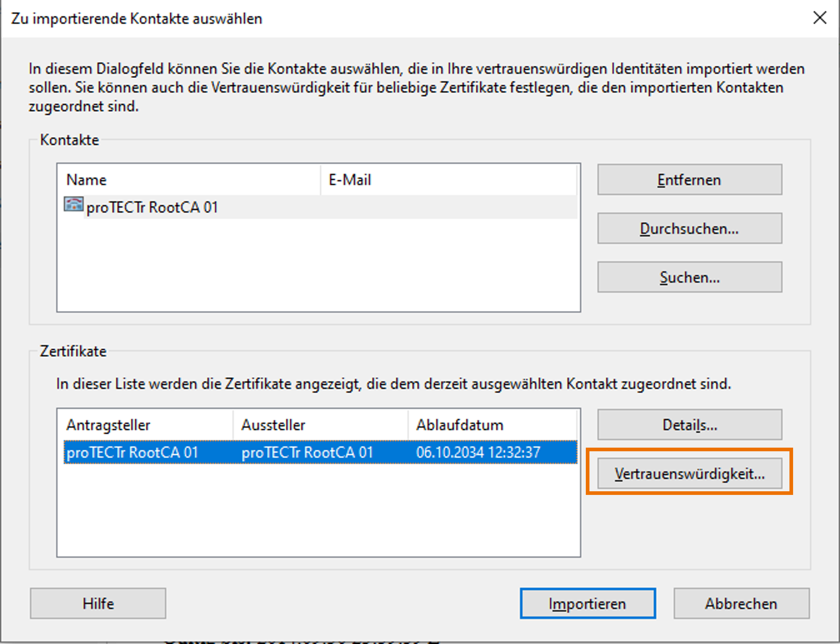Sort contacts by E-Mail column header
This screenshot has width=840, height=644.
point(448,180)
